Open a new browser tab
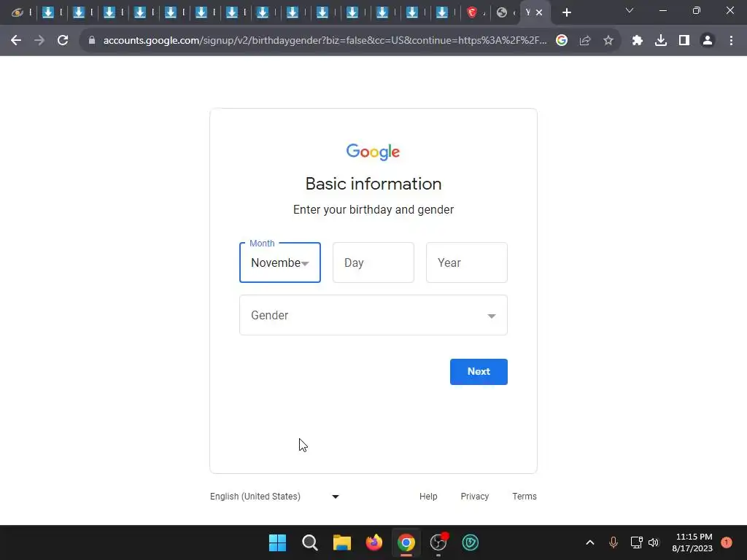Viewport: 747px width, 560px height. pyautogui.click(x=566, y=12)
